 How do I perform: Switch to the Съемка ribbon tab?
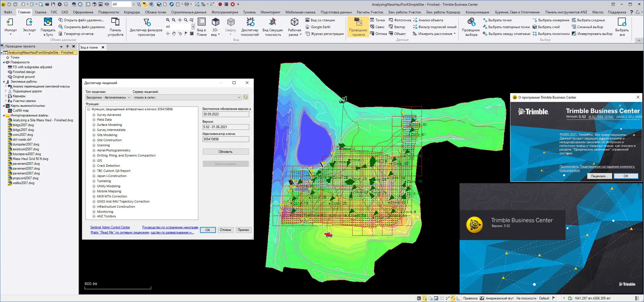pos(41,12)
